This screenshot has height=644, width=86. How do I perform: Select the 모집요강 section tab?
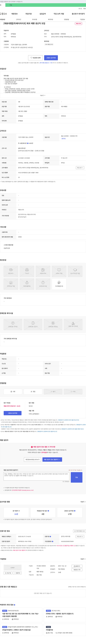3,20
